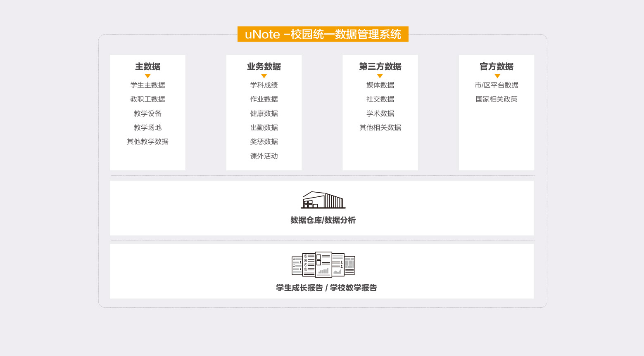The width and height of the screenshot is (644, 356).
Task: Select the 业务数据 heading
Action: click(x=264, y=66)
